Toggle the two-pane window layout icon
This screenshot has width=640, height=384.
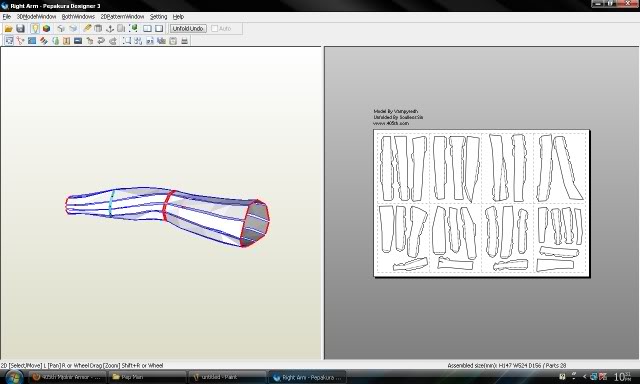tap(147, 29)
